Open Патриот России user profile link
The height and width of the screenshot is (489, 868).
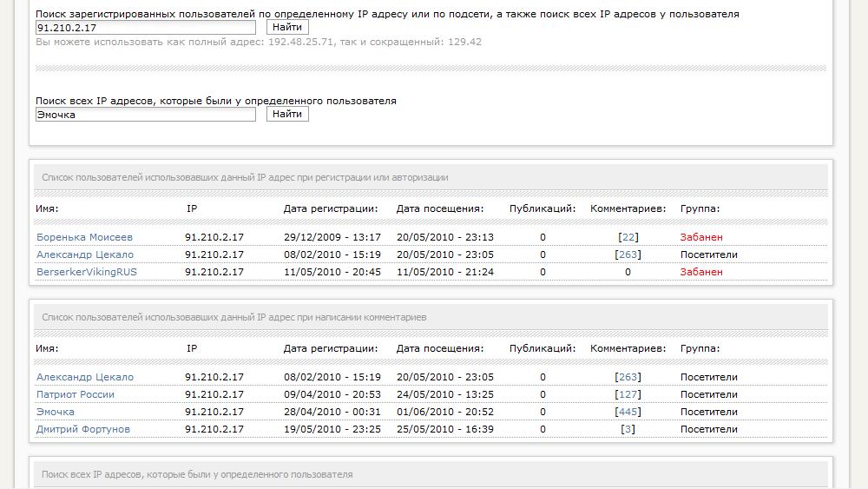76,394
